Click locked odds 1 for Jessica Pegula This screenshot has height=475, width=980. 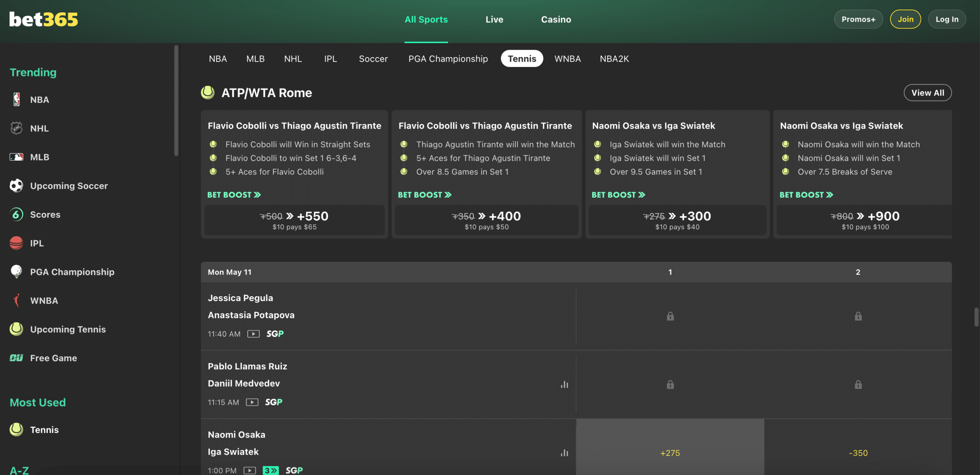point(670,316)
